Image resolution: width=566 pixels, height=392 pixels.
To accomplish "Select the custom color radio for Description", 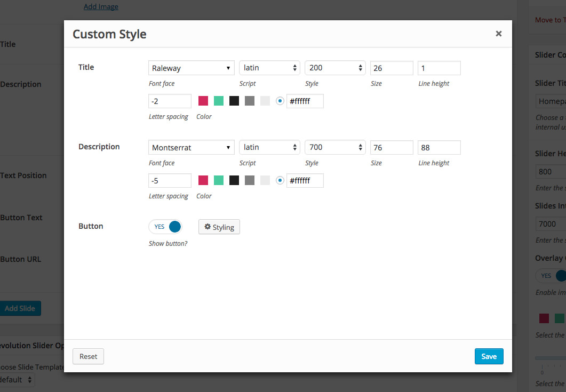I will point(280,180).
